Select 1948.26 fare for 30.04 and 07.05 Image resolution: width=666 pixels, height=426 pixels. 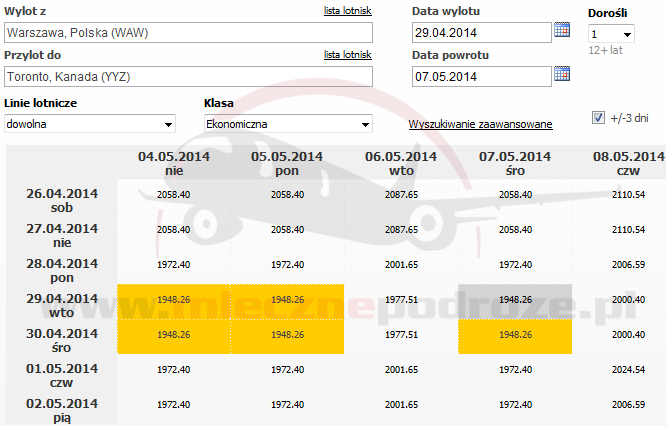click(x=515, y=334)
